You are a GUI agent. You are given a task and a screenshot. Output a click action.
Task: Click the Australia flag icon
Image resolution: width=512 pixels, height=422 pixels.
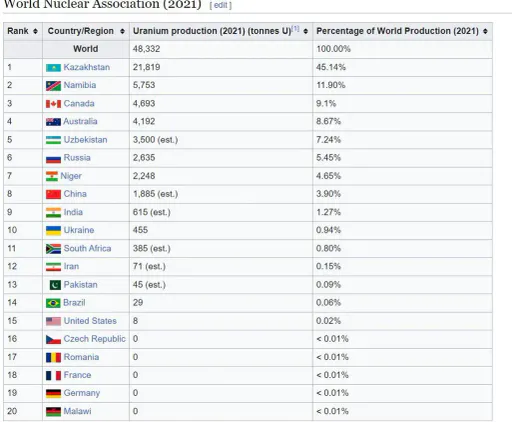click(53, 122)
